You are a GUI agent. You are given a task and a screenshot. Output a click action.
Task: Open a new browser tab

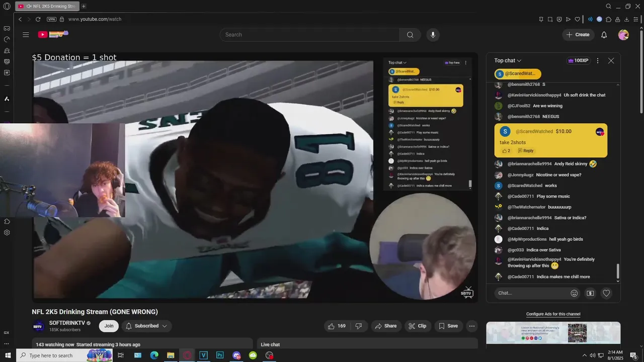[84, 6]
